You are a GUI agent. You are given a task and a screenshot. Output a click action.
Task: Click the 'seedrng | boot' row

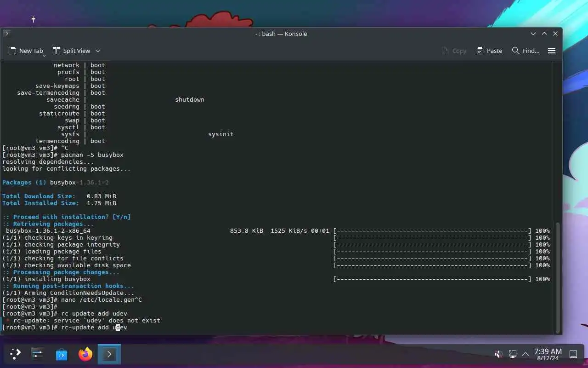click(x=79, y=106)
